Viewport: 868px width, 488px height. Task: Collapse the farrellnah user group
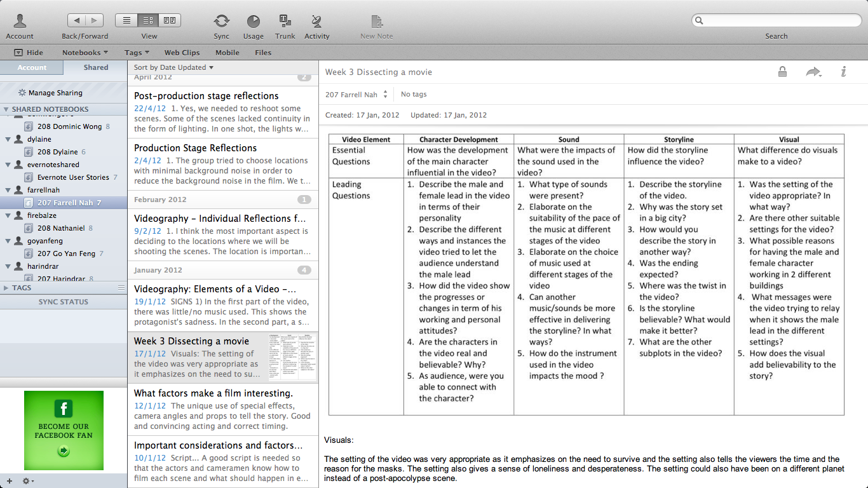pos(7,190)
